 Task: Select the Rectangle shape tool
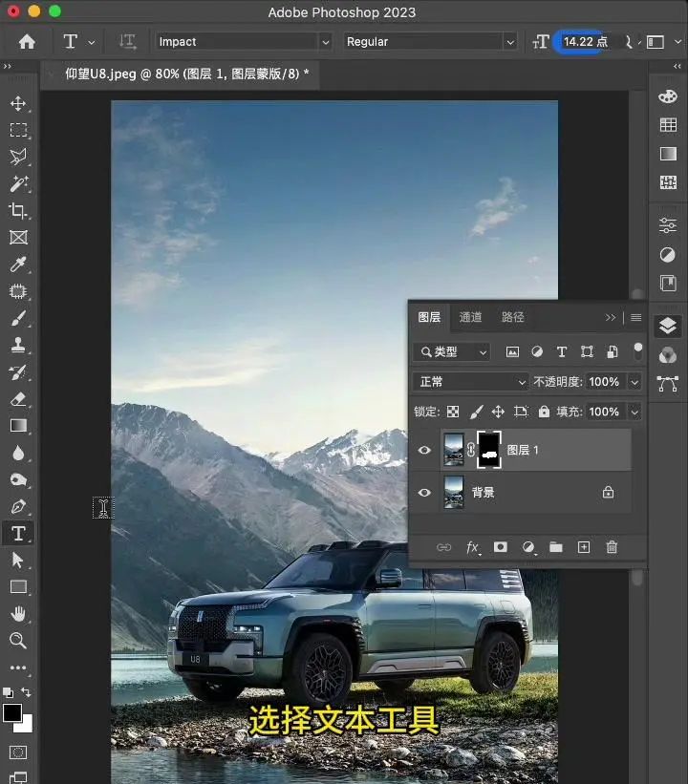(18, 586)
